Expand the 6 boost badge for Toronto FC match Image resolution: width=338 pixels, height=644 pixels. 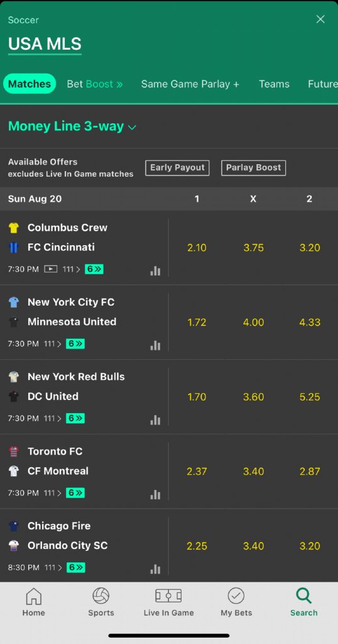[x=75, y=493]
